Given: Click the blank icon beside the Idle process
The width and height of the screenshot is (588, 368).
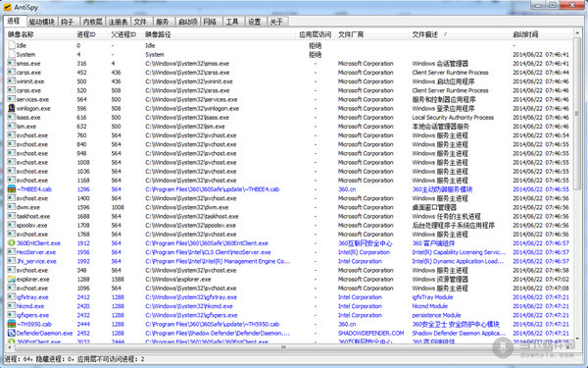Looking at the screenshot, I should pyautogui.click(x=12, y=45).
